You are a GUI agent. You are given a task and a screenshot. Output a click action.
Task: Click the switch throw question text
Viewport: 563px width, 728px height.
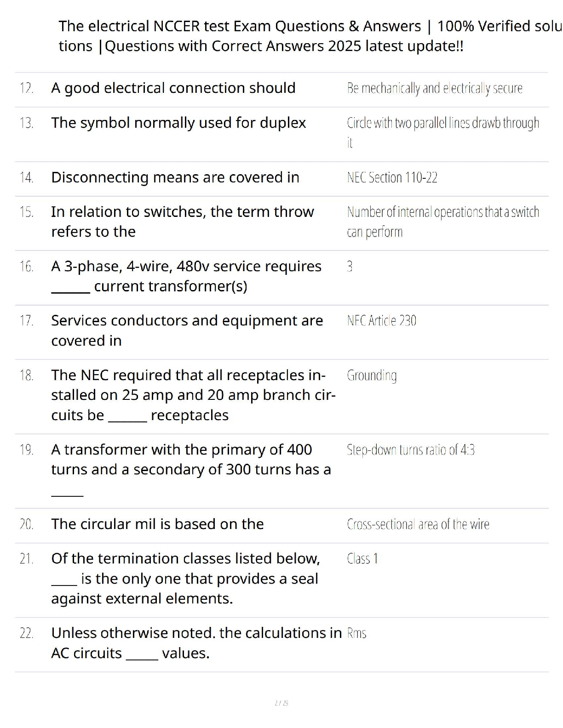click(182, 222)
